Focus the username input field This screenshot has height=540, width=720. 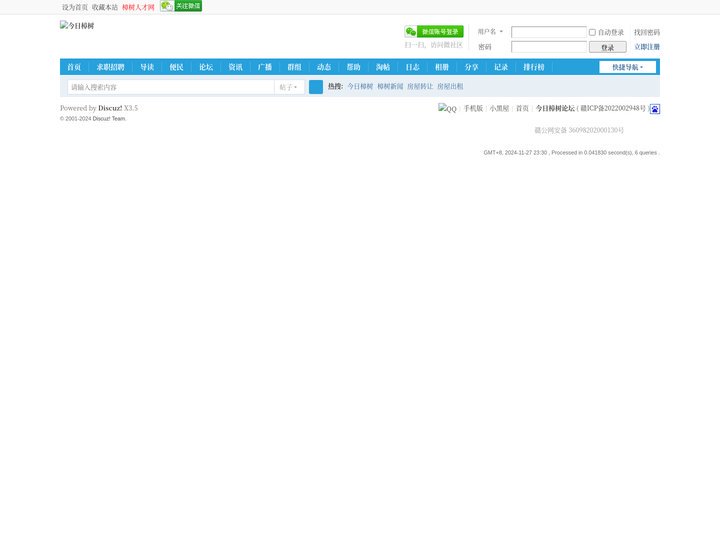click(549, 32)
